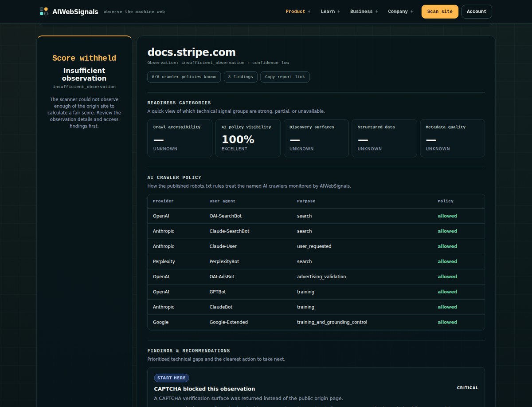Select the Structured data category card

[x=384, y=138]
